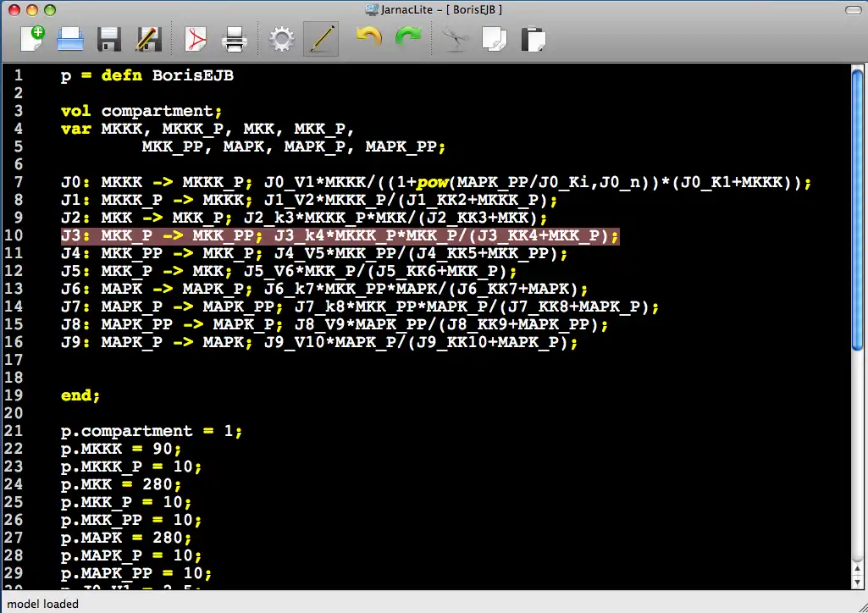
Task: Click the 'model loaded' status text
Action: pos(42,604)
